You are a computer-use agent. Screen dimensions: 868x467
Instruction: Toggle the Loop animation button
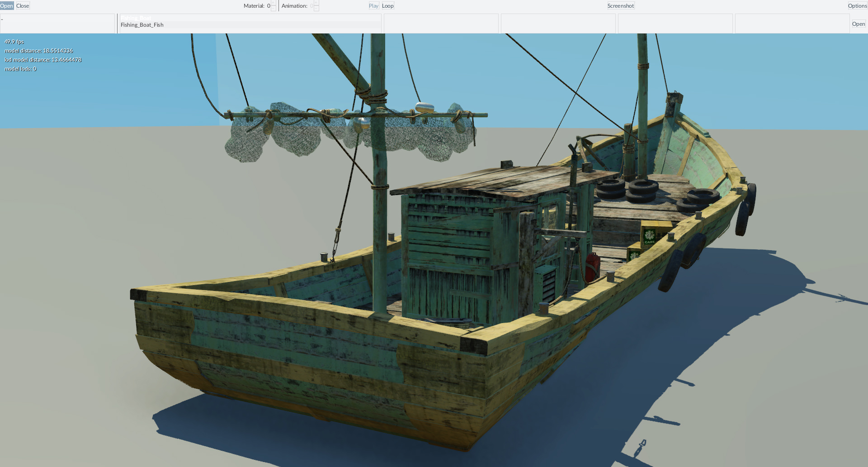388,6
